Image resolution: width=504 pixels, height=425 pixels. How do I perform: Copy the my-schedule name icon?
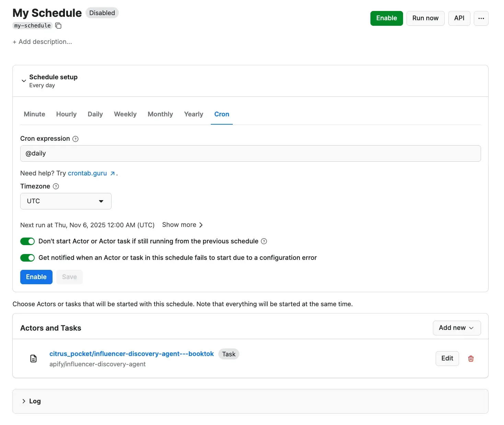(58, 26)
